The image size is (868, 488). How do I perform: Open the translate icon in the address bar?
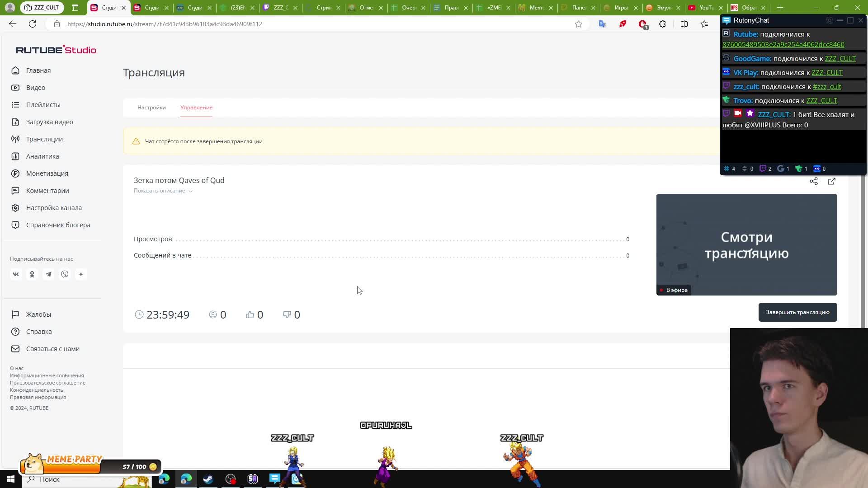point(602,24)
